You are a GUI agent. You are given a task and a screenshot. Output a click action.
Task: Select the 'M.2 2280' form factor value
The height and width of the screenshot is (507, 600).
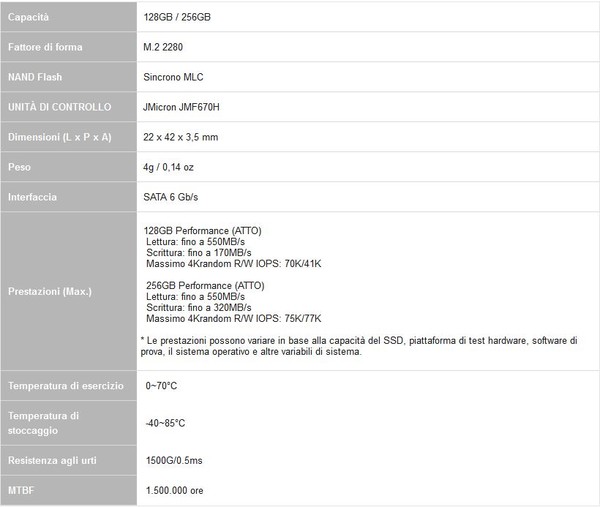[163, 47]
